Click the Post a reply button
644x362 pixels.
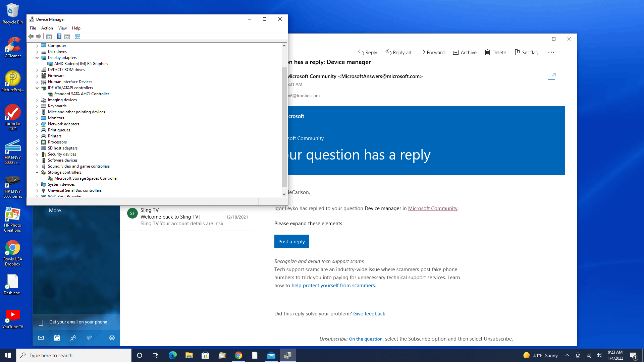click(x=291, y=241)
